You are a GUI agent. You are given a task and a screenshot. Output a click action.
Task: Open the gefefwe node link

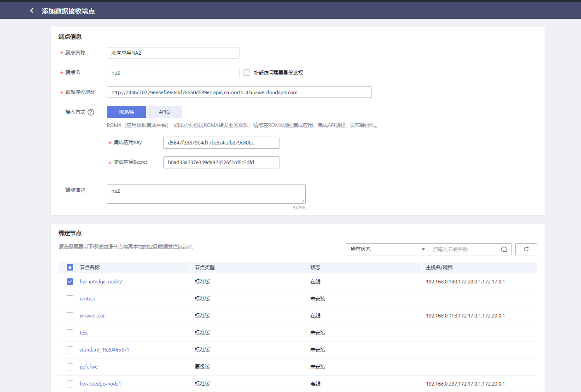(x=89, y=367)
